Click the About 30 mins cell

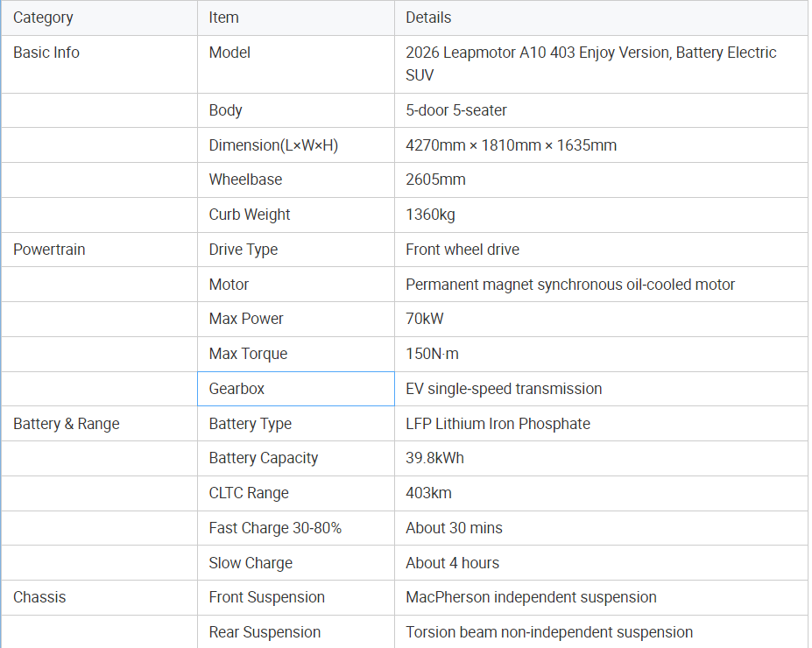[x=601, y=528]
